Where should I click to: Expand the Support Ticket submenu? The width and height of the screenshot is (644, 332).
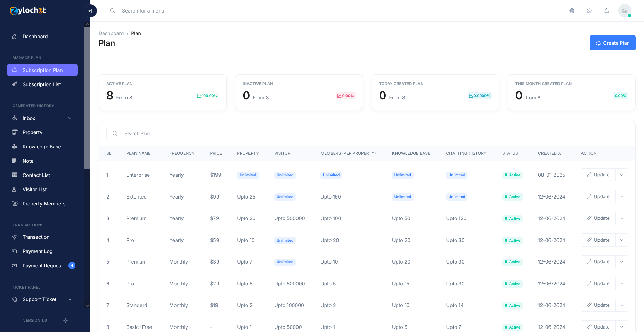pos(42,299)
